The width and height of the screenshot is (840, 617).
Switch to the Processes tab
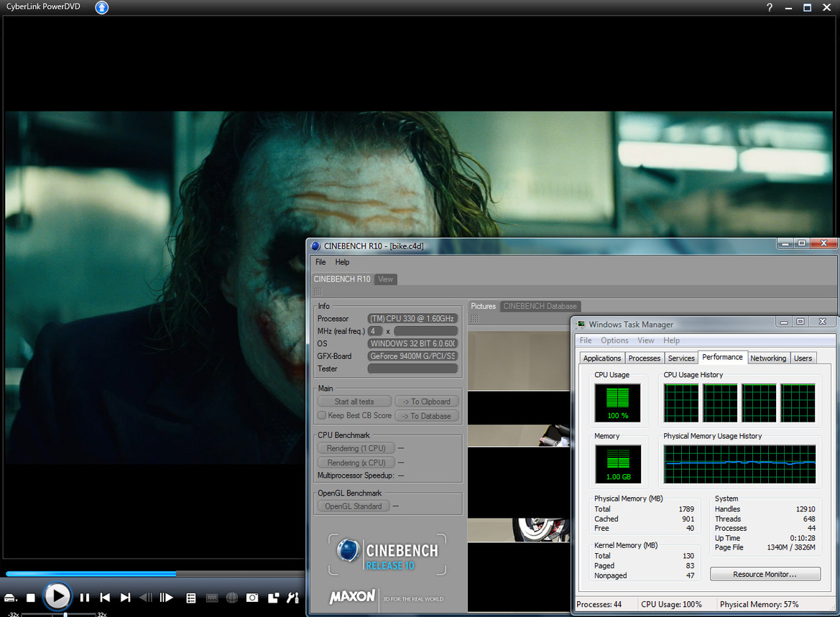(x=645, y=358)
